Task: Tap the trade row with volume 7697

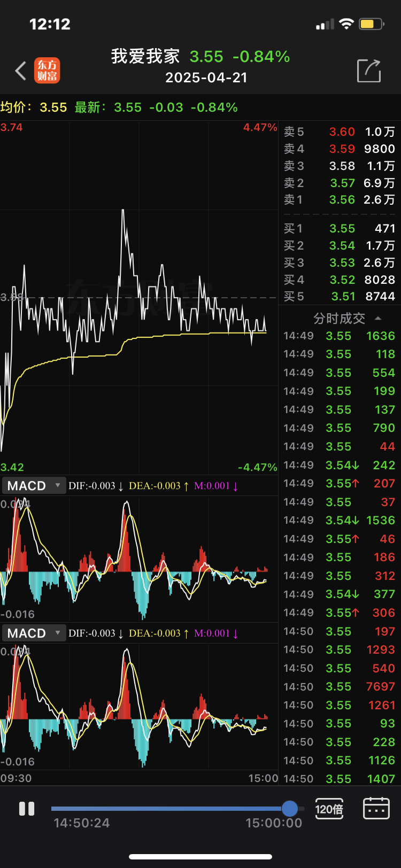Action: tap(340, 687)
